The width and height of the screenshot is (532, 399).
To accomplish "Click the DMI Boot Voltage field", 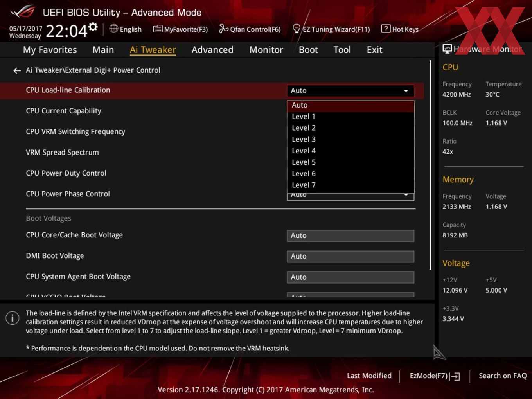I will click(350, 256).
